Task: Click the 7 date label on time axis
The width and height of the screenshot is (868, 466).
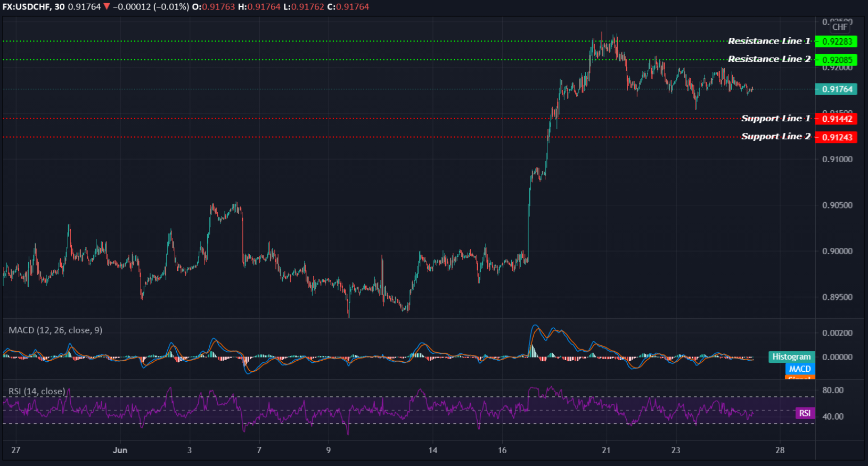Action: tap(259, 450)
